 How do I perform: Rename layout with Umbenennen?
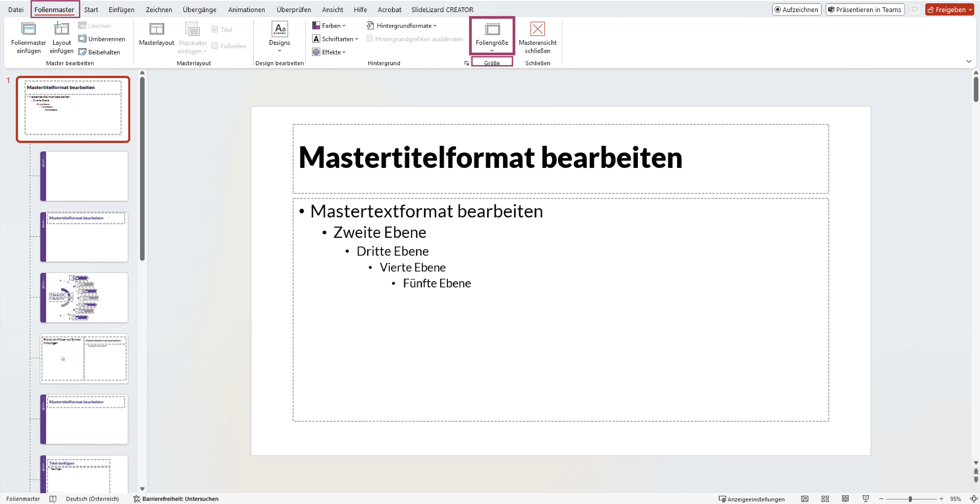coord(102,39)
